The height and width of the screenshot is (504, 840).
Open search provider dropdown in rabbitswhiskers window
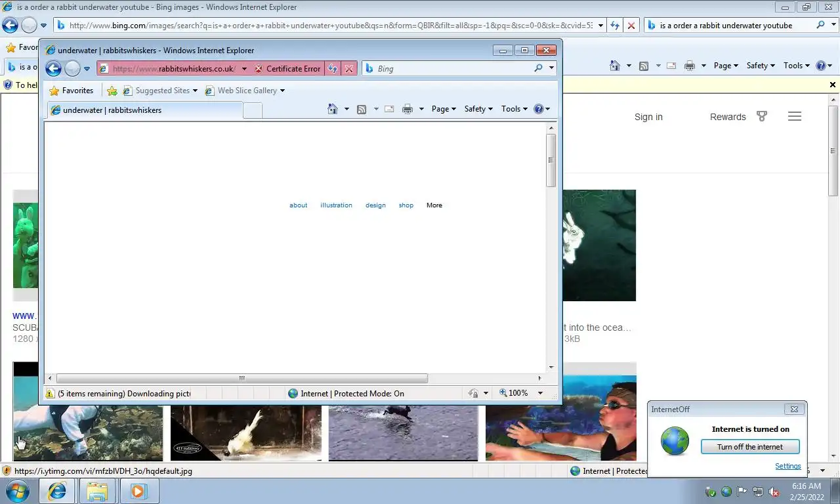tap(551, 68)
